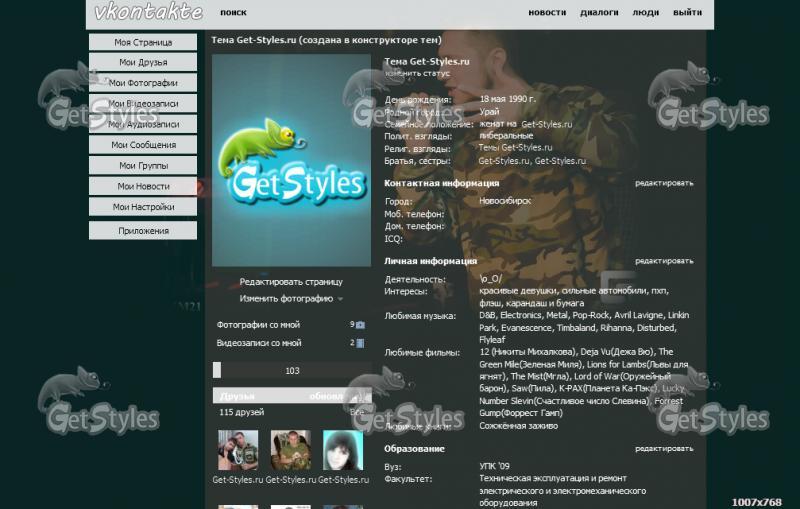The height and width of the screenshot is (509, 800).
Task: Open Мои Сообщения in the sidebar
Action: pos(143,145)
